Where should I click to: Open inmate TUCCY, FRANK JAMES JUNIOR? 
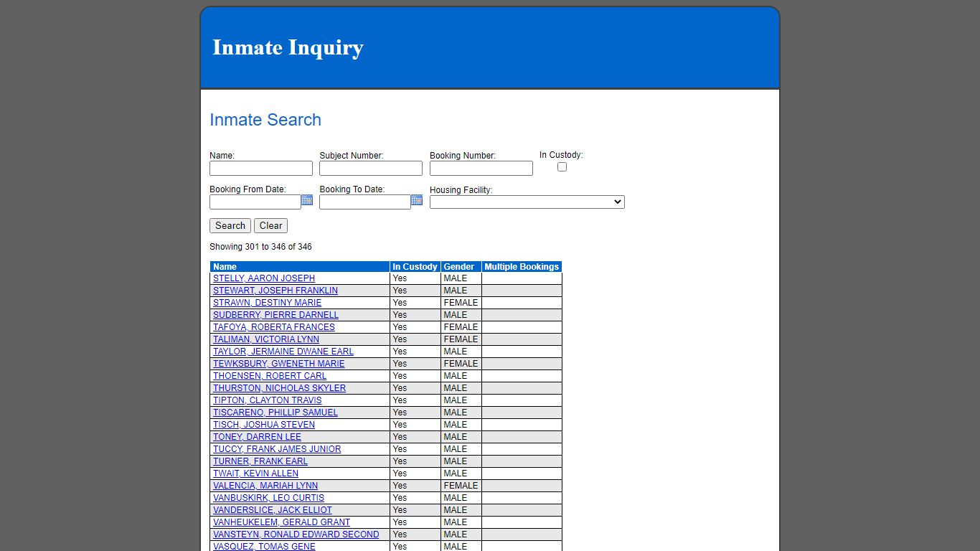[x=277, y=449]
